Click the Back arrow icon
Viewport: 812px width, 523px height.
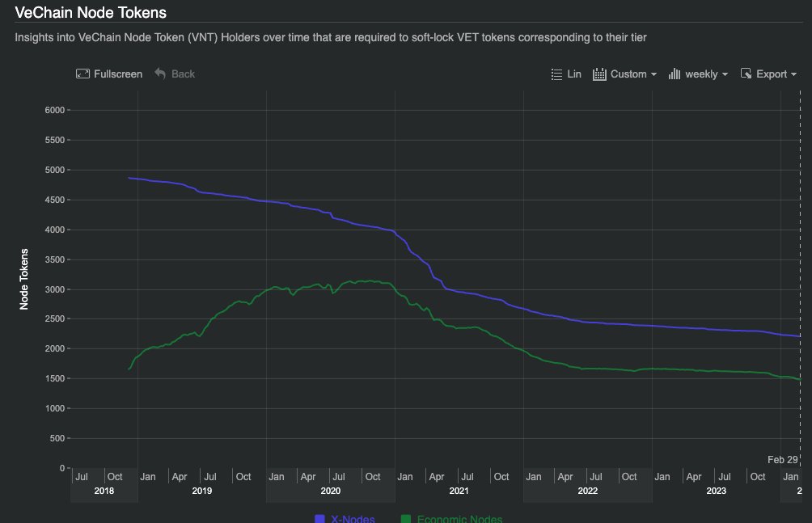160,74
